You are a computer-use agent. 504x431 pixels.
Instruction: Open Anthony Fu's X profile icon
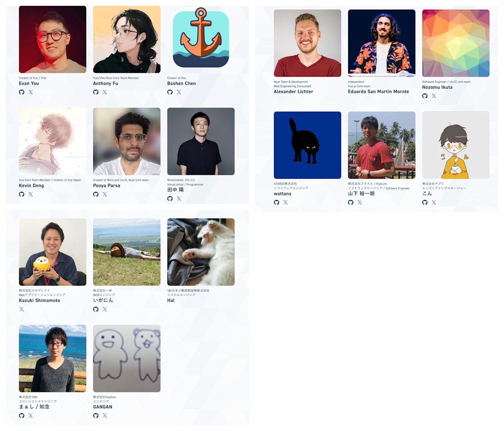[105, 92]
